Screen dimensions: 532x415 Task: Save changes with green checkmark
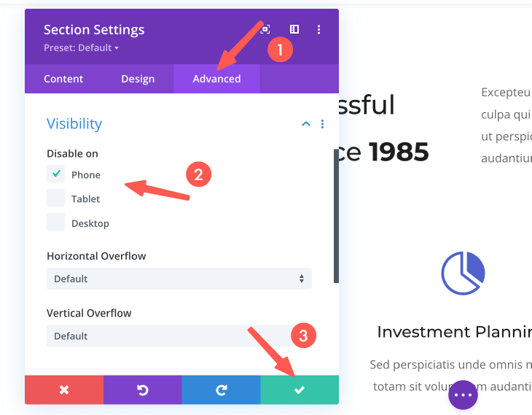300,390
